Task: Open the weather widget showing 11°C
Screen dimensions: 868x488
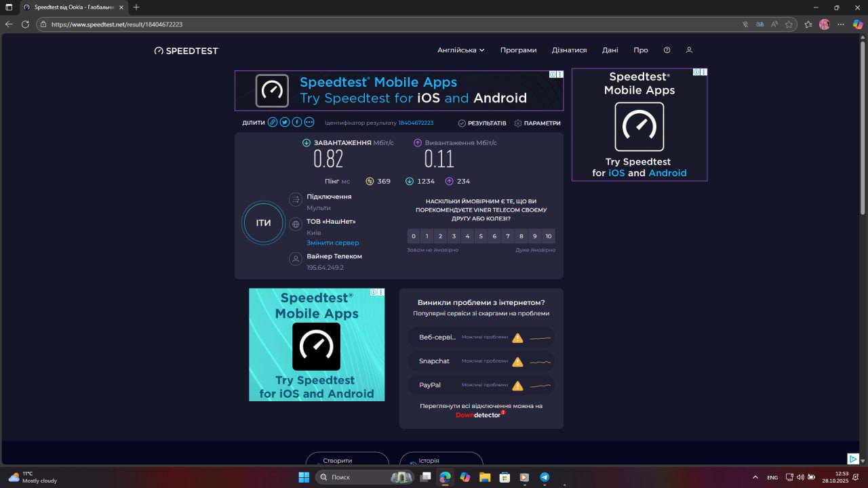Action: click(x=32, y=477)
